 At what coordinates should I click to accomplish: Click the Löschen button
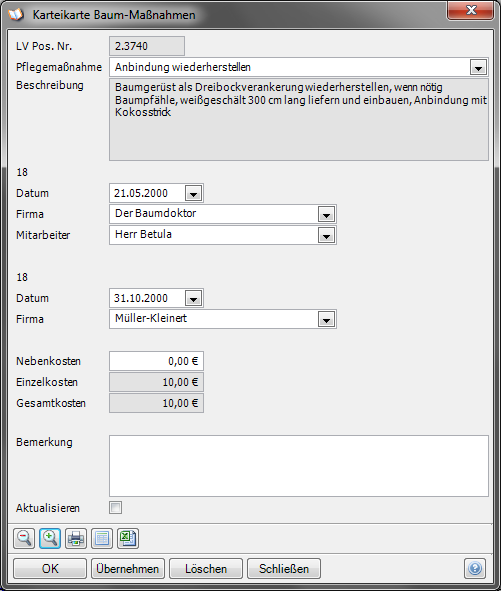point(206,568)
